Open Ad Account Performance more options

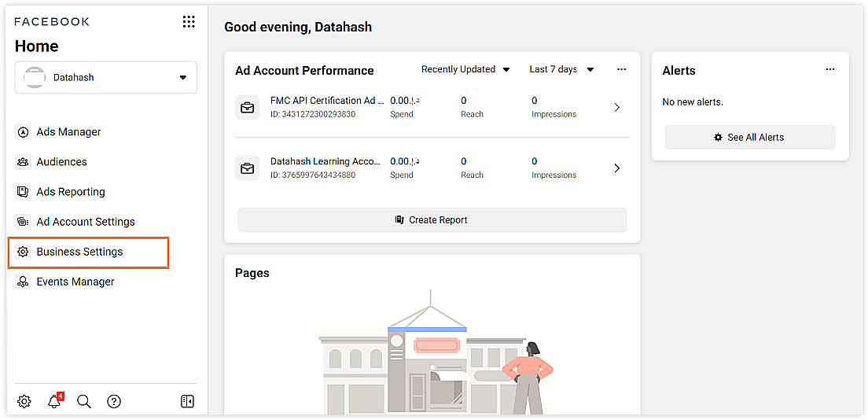tap(622, 69)
